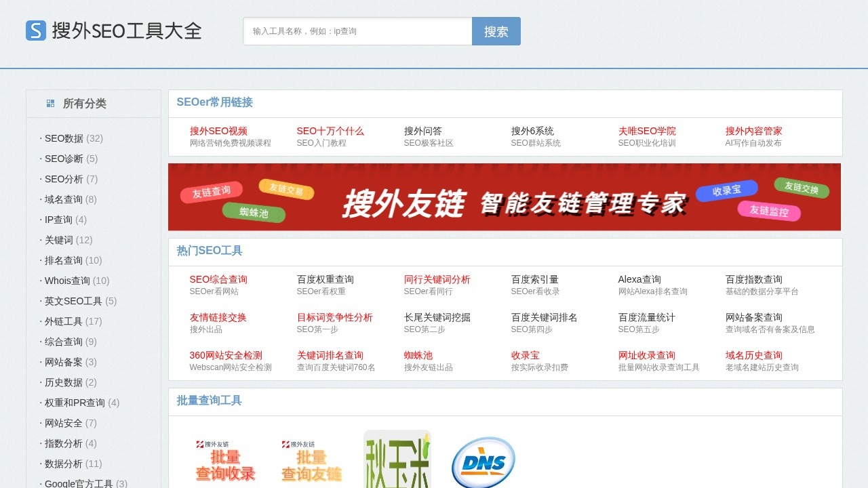Click the 批量查询工具 section heading
The height and width of the screenshot is (488, 868).
[210, 401]
